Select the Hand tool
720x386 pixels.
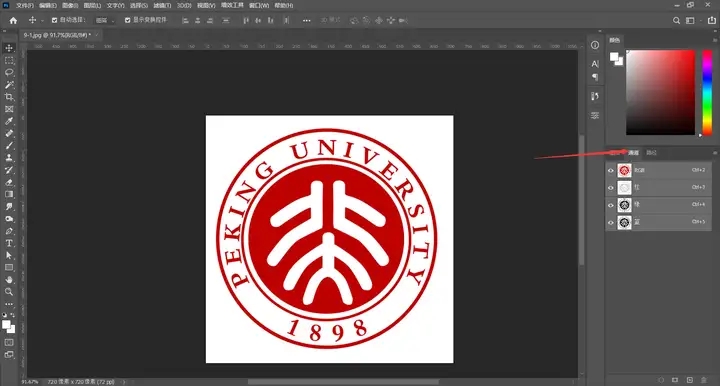coord(9,280)
